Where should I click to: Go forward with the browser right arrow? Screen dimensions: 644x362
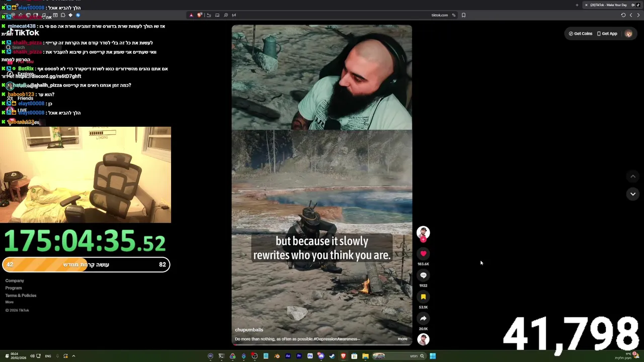point(638,15)
